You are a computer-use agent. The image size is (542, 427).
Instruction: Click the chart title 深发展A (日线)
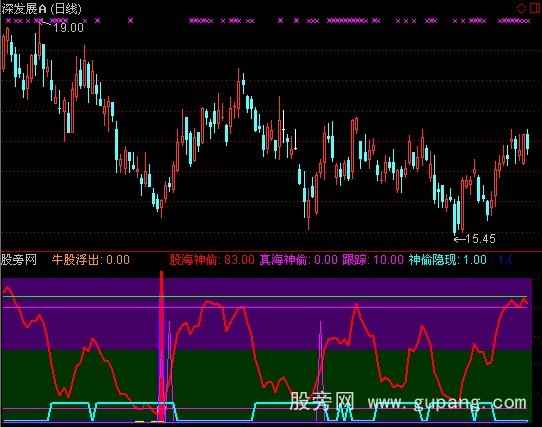[x=41, y=9]
